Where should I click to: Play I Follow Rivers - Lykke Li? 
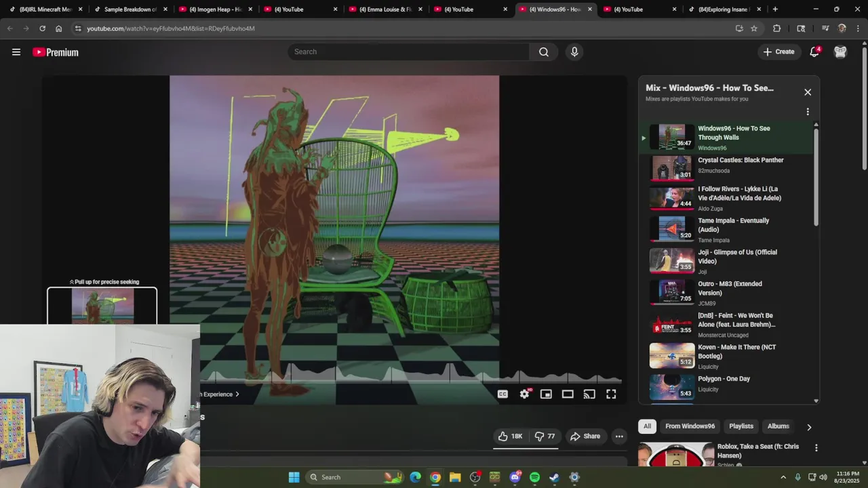[726, 199]
